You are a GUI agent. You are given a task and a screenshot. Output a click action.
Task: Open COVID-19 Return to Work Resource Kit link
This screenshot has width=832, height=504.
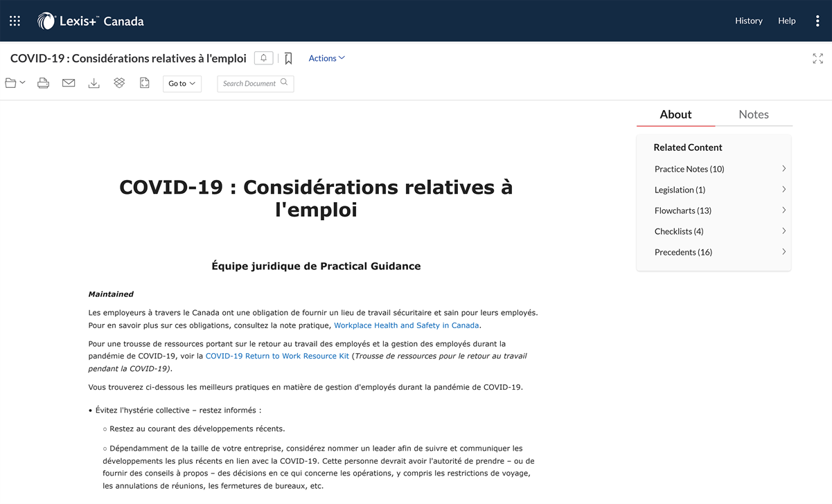277,356
